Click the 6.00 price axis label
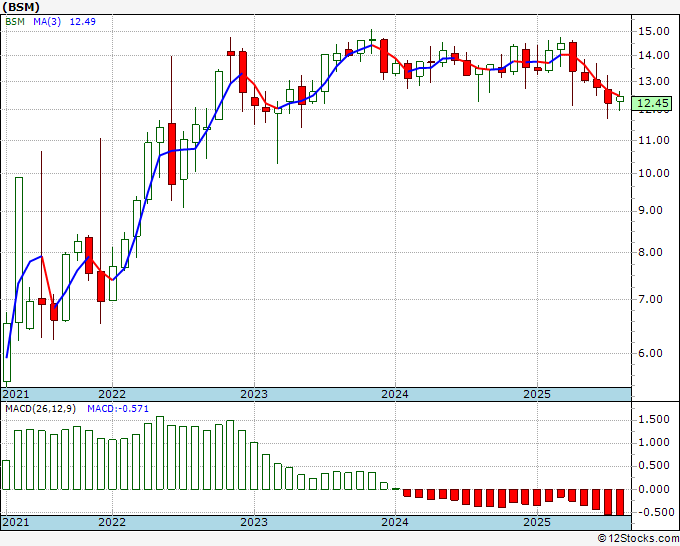 point(650,353)
